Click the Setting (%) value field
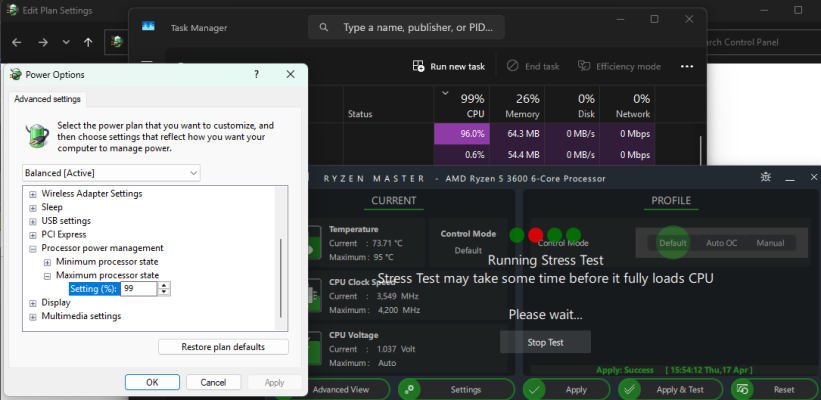 139,289
